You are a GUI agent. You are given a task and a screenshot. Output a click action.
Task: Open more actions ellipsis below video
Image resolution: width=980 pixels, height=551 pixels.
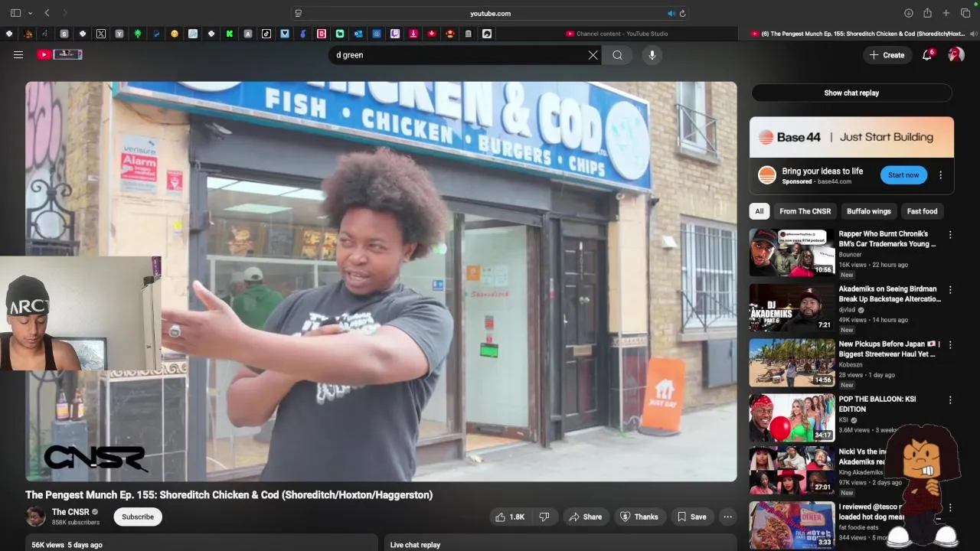pos(728,517)
